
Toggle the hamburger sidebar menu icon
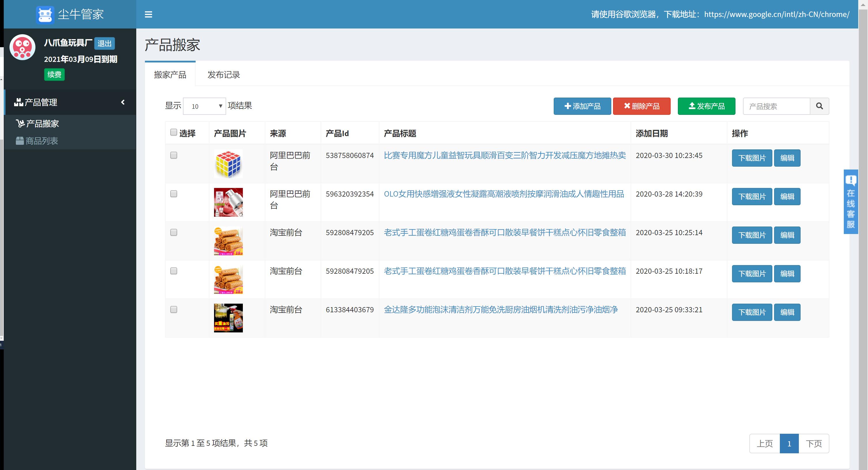[x=148, y=14]
